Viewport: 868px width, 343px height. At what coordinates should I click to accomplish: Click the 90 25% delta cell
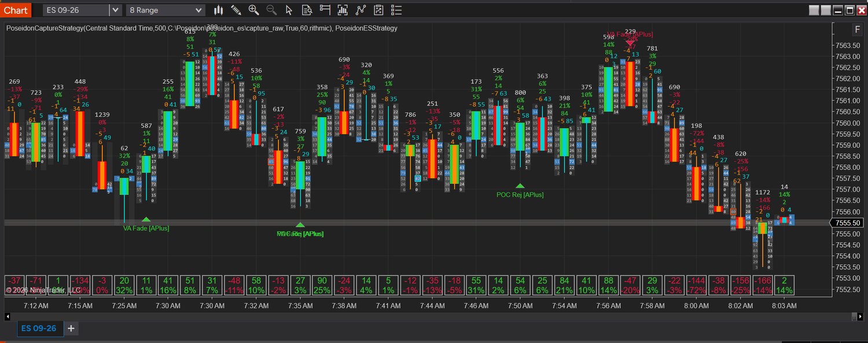click(322, 285)
